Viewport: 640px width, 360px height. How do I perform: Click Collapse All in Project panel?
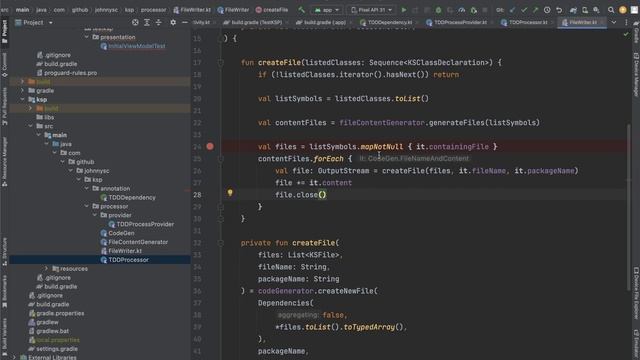pos(159,22)
